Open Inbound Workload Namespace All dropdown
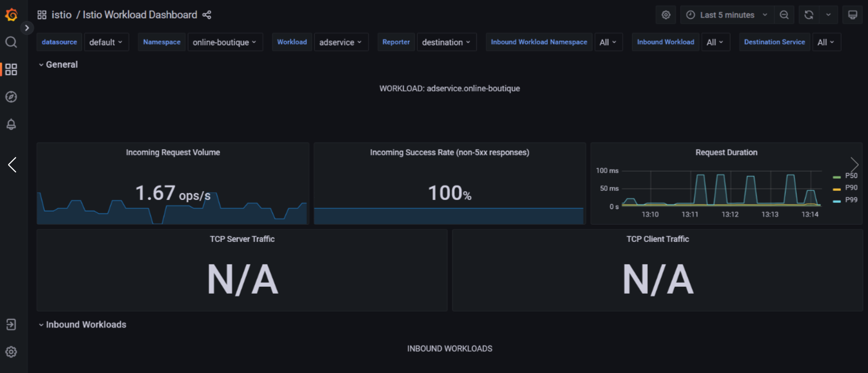868x373 pixels. (608, 42)
